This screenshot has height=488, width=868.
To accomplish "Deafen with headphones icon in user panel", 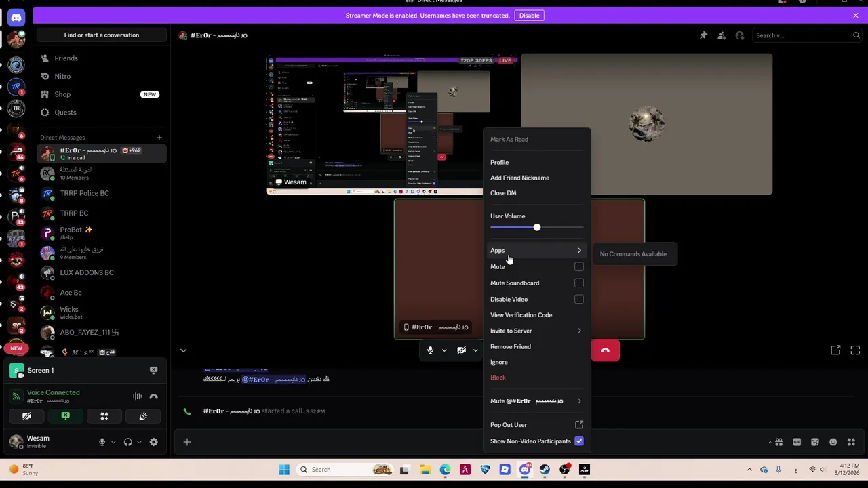I will coord(127,442).
